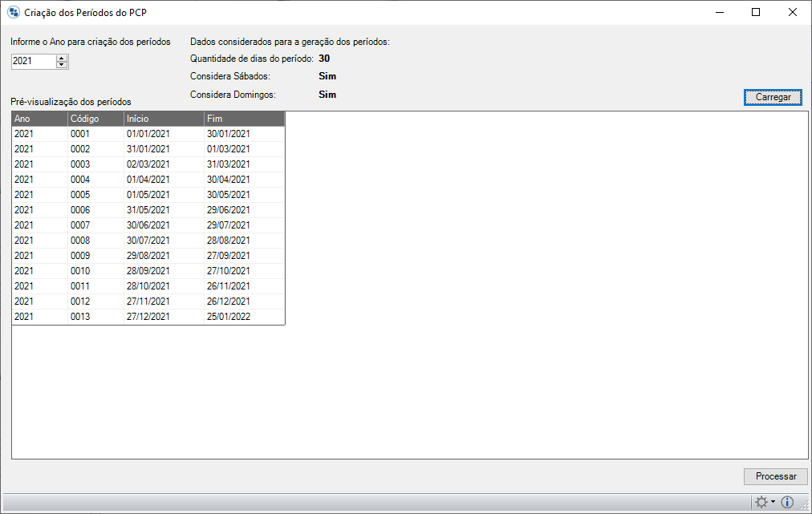Click the year input field showing 2021

tap(34, 61)
